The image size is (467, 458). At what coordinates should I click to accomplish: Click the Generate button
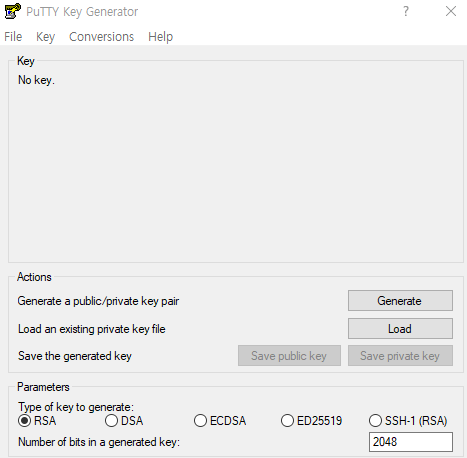point(400,301)
